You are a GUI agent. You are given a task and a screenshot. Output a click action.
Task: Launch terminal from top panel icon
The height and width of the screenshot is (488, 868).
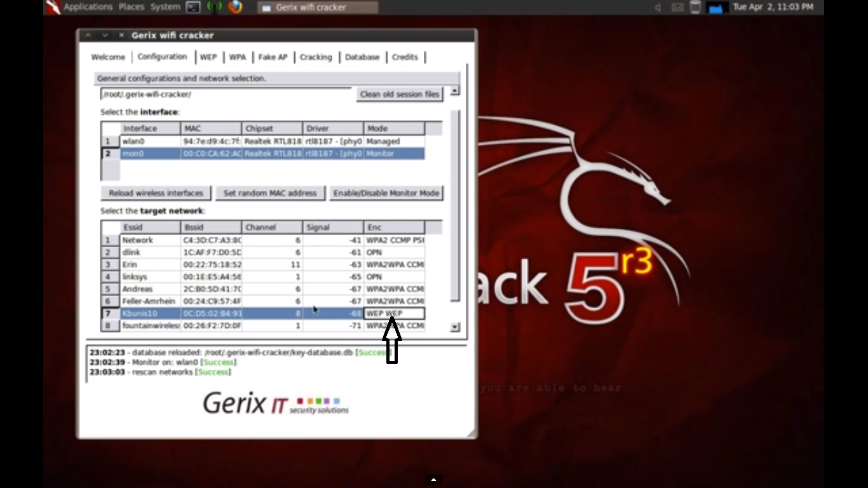coord(193,7)
